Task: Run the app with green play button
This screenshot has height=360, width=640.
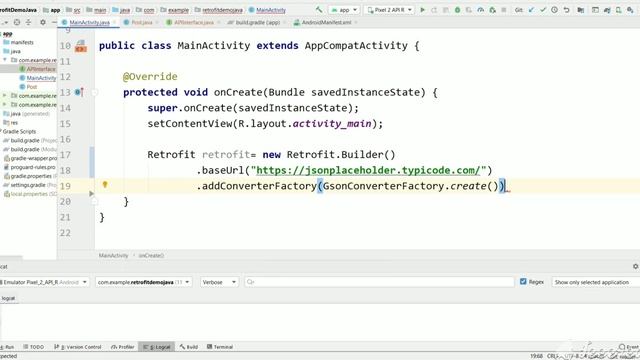Action: (422, 9)
